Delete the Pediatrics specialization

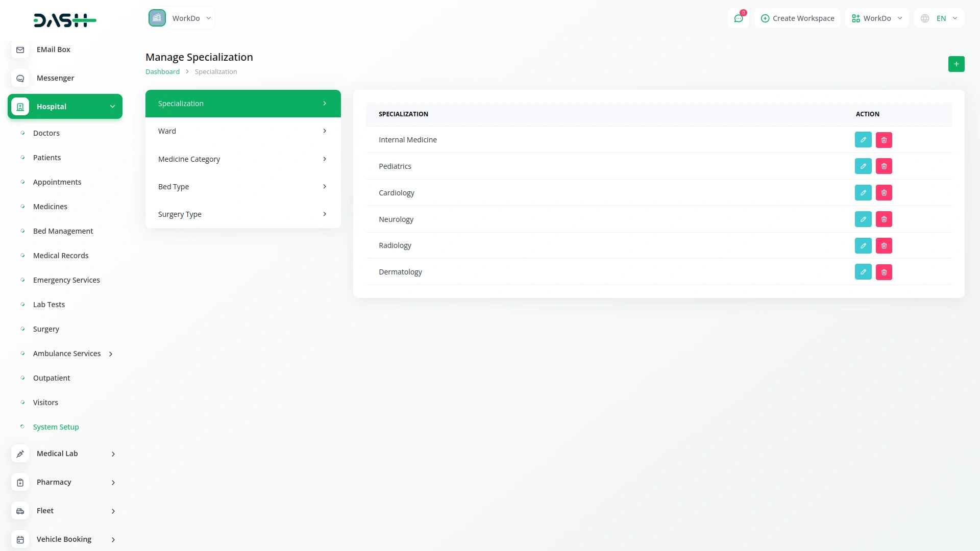(x=884, y=166)
